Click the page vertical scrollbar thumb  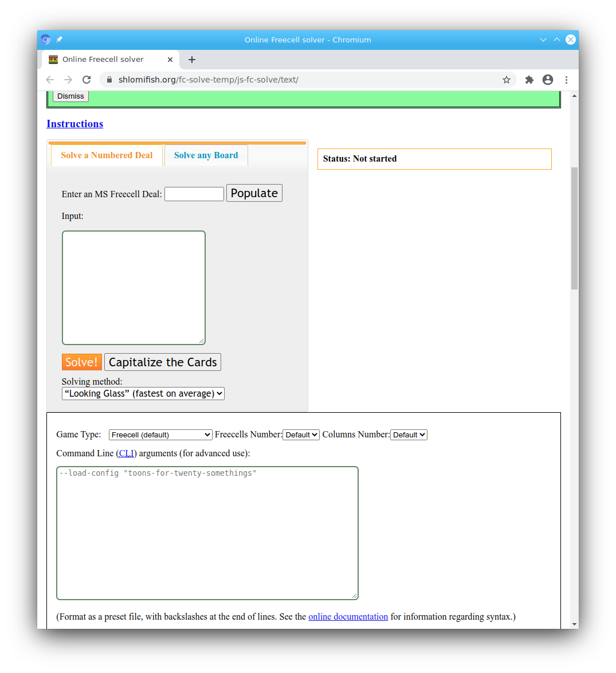[574, 228]
